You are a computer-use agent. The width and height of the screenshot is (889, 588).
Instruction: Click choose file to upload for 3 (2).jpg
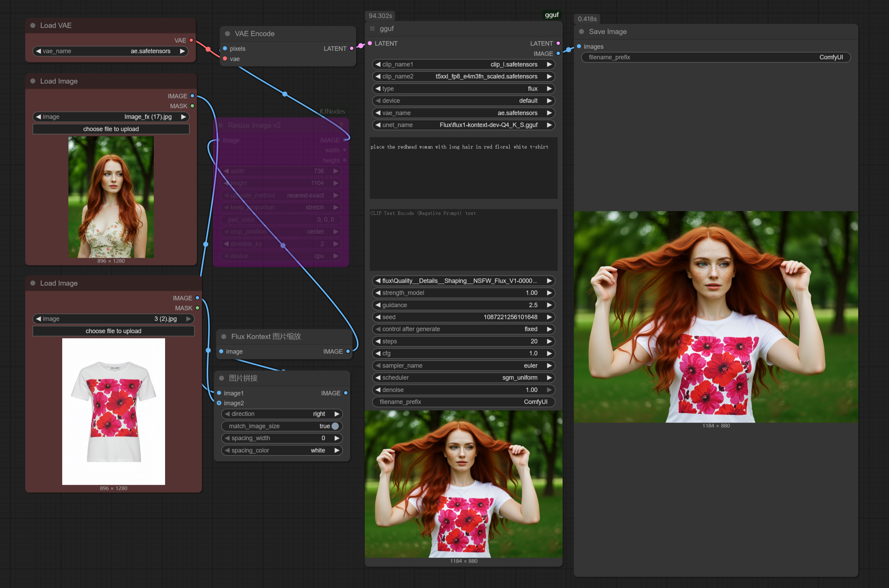113,331
